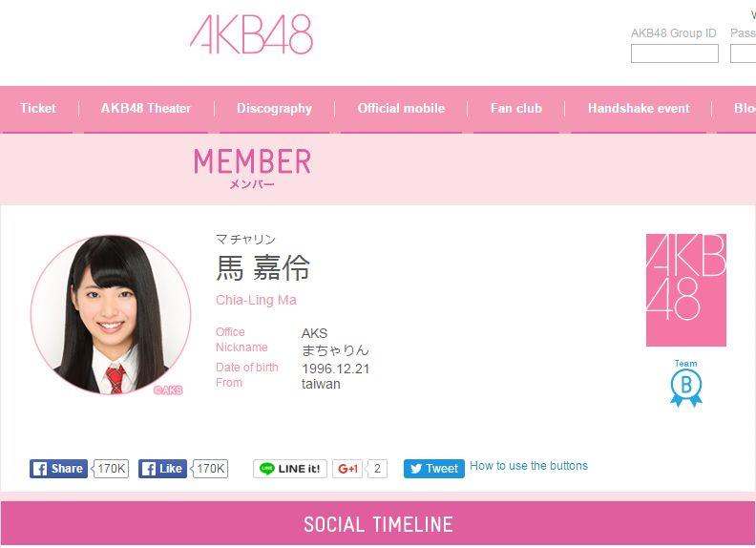The image size is (756, 548).
Task: Open the Handshake event page
Action: pyautogui.click(x=639, y=109)
